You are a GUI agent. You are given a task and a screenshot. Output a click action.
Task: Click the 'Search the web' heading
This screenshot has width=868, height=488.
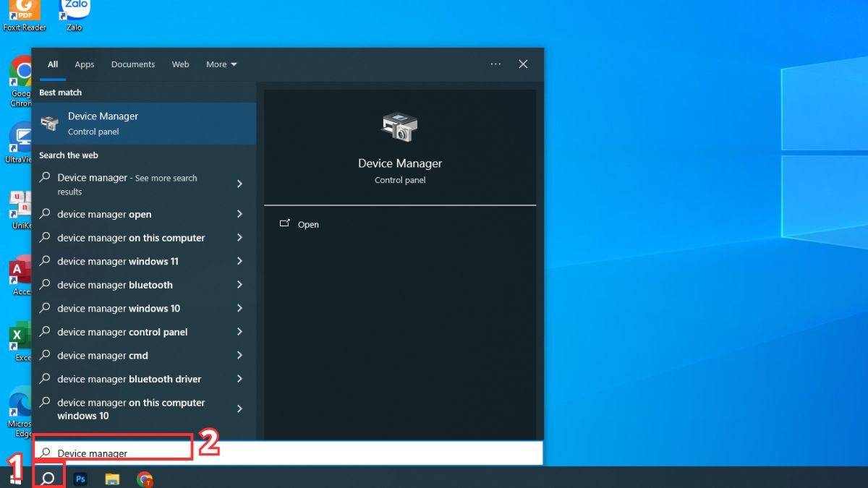(x=69, y=155)
